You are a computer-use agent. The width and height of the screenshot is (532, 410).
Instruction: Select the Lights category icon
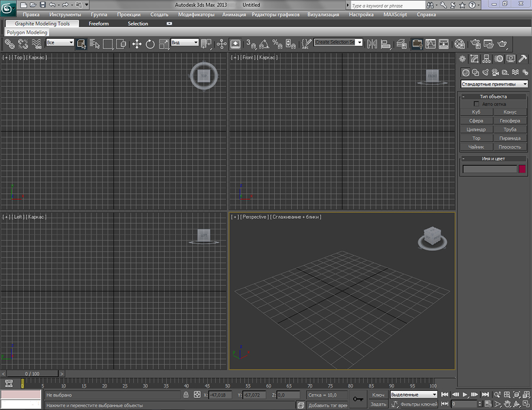(486, 72)
